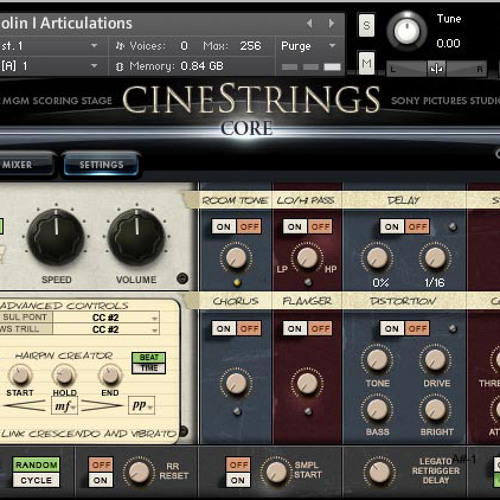Turn Flanger OFF
The image size is (500, 500).
[320, 329]
